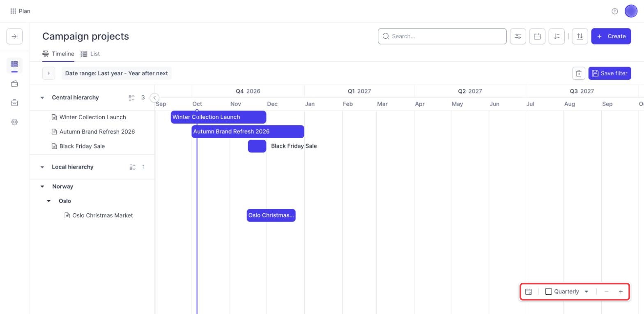Collapse the Central hierarchy group
Screen dimensions: 644x314
42,98
